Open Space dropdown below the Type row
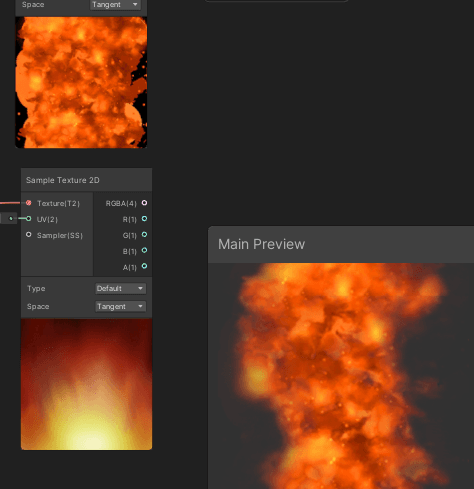 tap(121, 306)
